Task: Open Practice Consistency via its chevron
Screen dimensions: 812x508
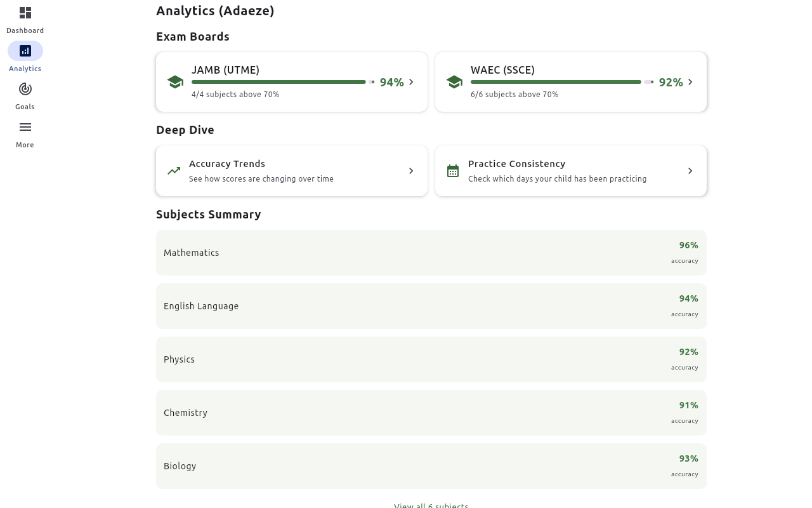Action: [690, 171]
